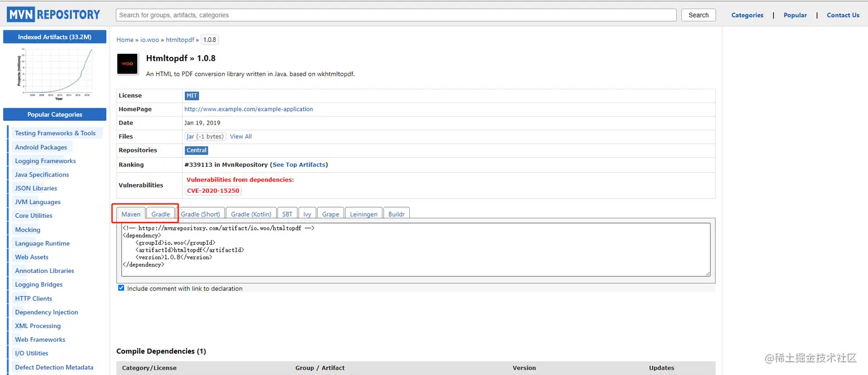Image resolution: width=868 pixels, height=375 pixels.
Task: Click the Htmltopdf » 1.0.8 heading
Action: click(x=181, y=58)
